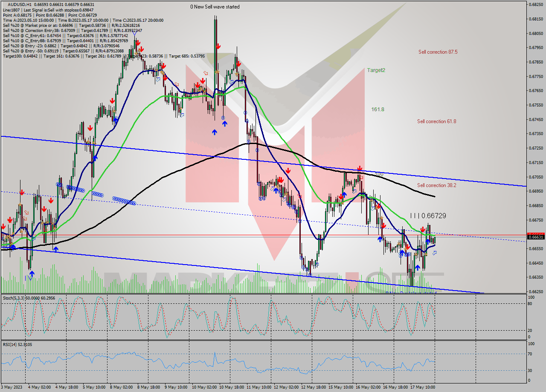The height and width of the screenshot is (392, 546).
Task: Click the 0.67050 price axis label
Action: point(537,177)
